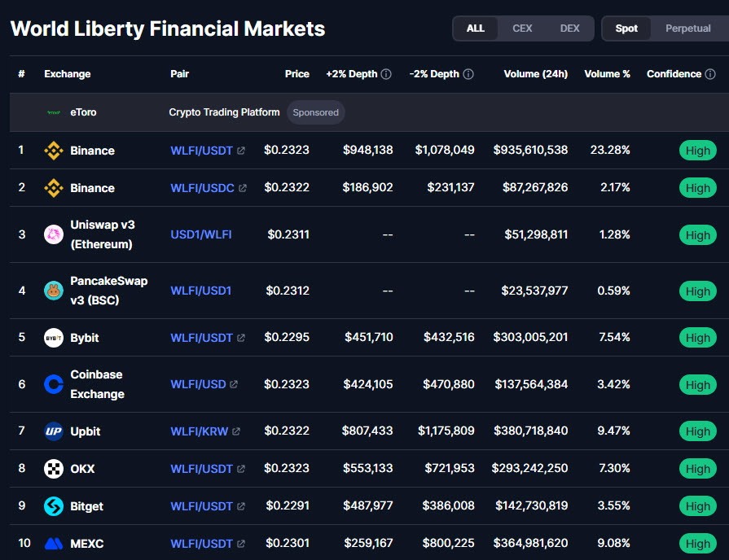The image size is (729, 560).
Task: Click the Bitget exchange name
Action: [x=86, y=506]
